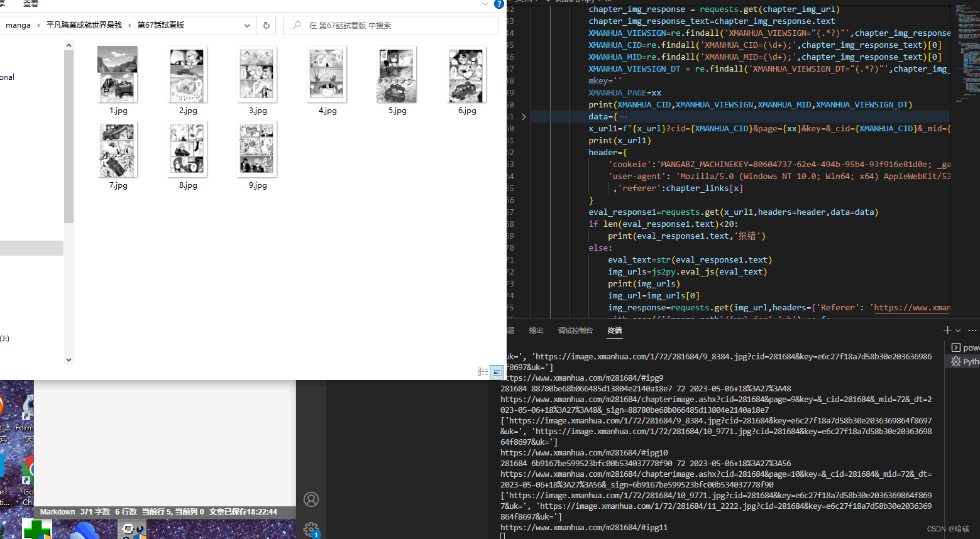The height and width of the screenshot is (539, 980).
Task: Open Explorer help button
Action: [499, 4]
